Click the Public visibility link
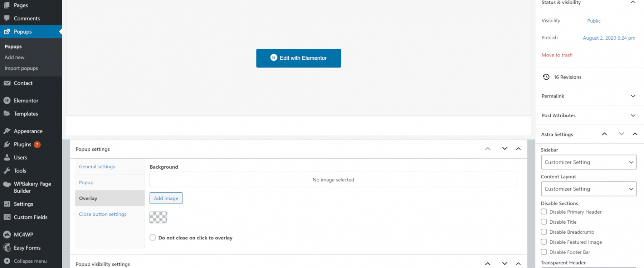644x268 pixels. coord(594,21)
